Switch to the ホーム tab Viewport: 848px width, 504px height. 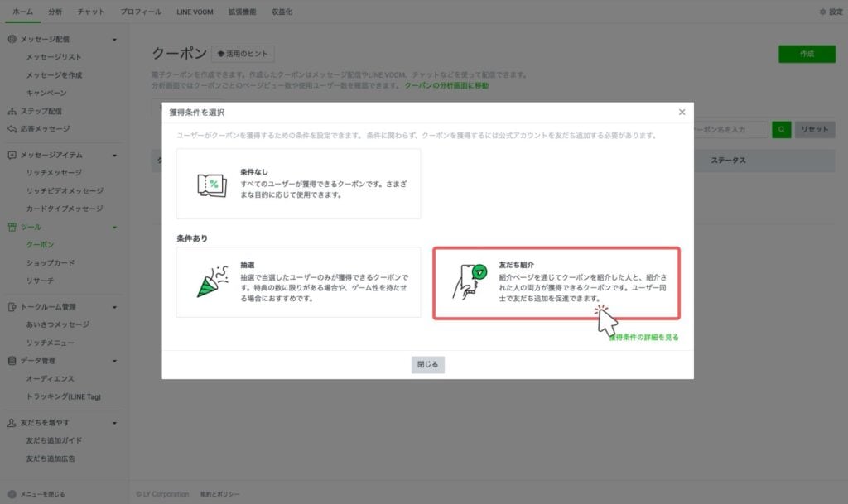click(22, 12)
